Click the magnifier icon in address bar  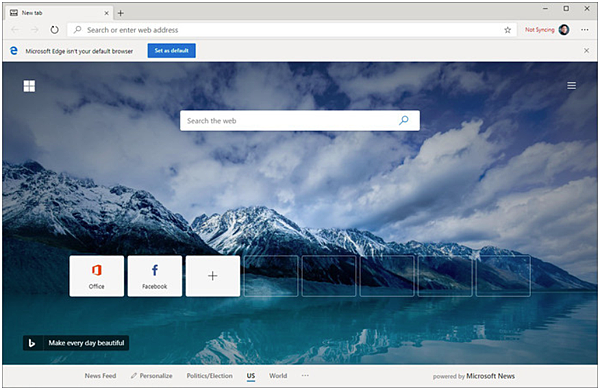pyautogui.click(x=77, y=30)
